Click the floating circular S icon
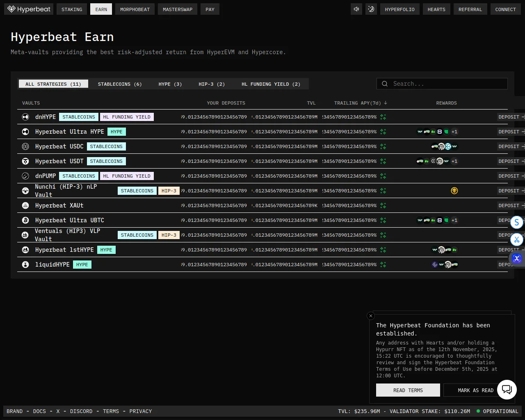This screenshot has height=420, width=525. (x=517, y=222)
